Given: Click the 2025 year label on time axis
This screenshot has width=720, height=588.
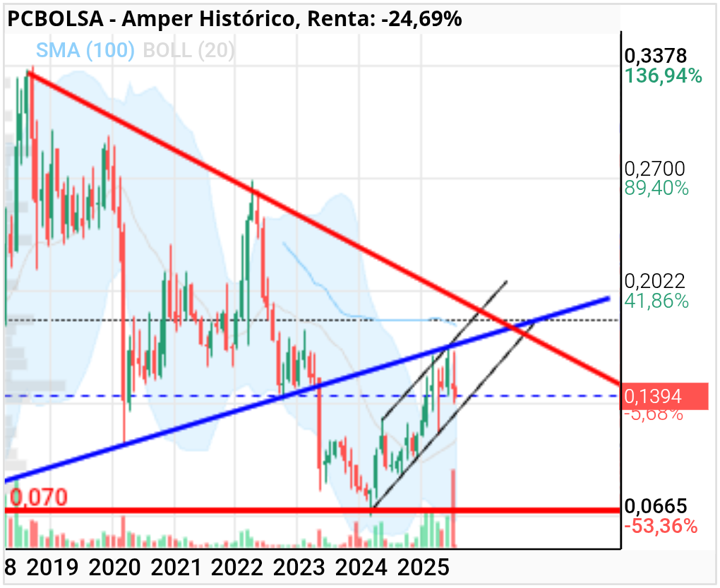Looking at the screenshot, I should click(x=424, y=568).
